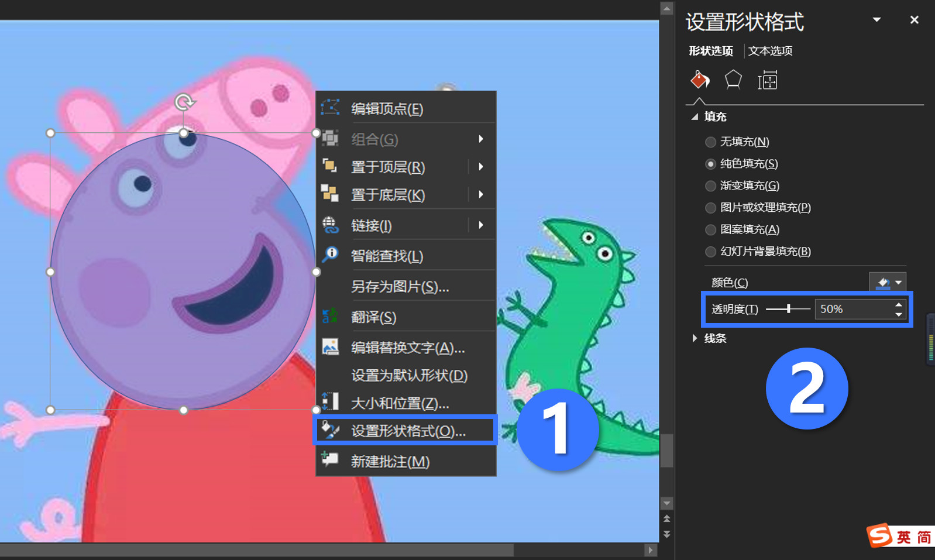Select the 图案填充 (Pattern fill) radio button
Viewport: 935px width, 560px height.
[x=710, y=230]
